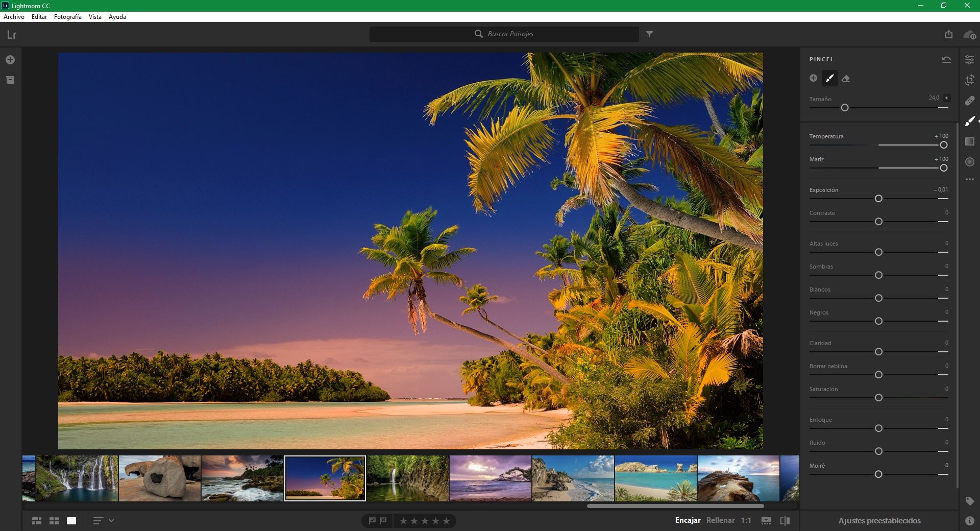Select the turquoise bay with palm thumbnail

tap(656, 478)
